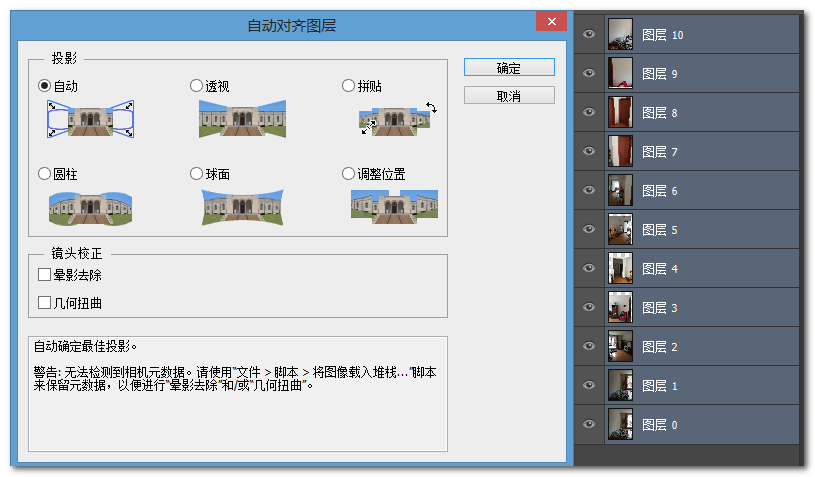Hide 图层 4 with its eye icon
This screenshot has width=815, height=477.
click(589, 268)
